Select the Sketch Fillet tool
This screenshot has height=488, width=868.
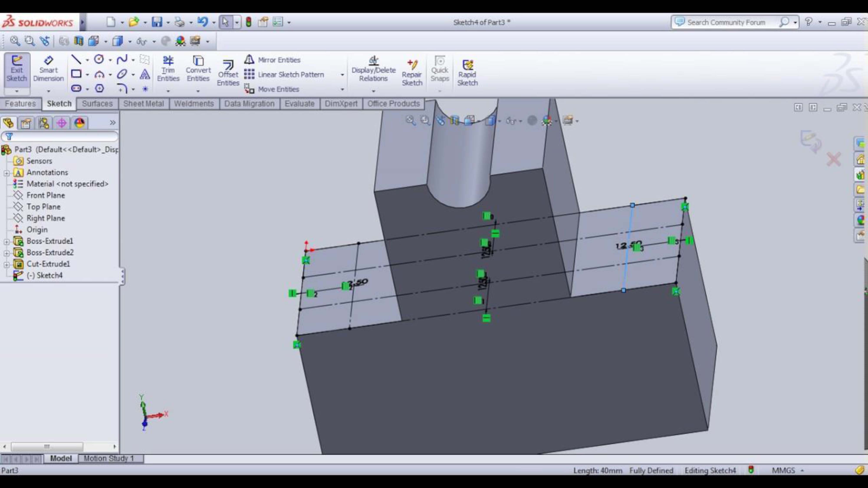[122, 88]
